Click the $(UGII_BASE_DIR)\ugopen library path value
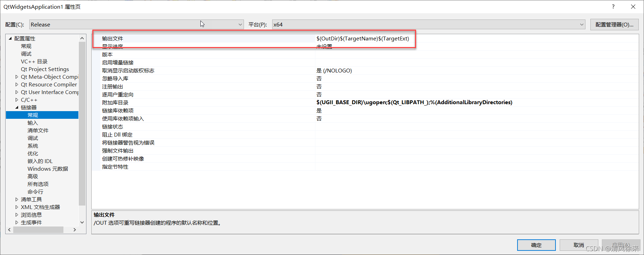 (x=414, y=102)
